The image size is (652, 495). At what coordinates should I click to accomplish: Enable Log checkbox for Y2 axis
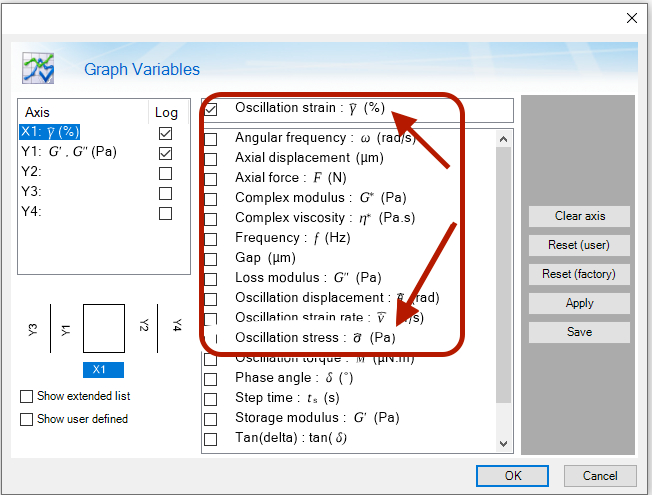click(x=165, y=173)
